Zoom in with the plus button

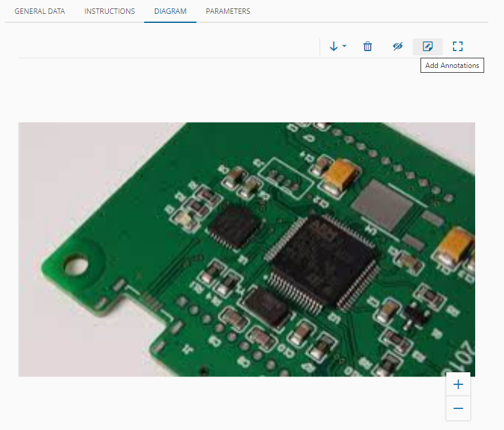(x=458, y=384)
